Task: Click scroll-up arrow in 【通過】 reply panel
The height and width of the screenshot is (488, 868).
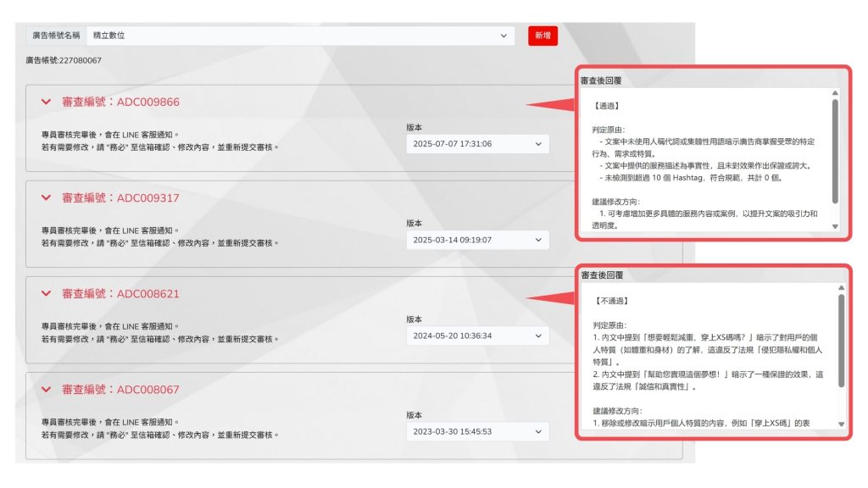Action: pyautogui.click(x=835, y=93)
